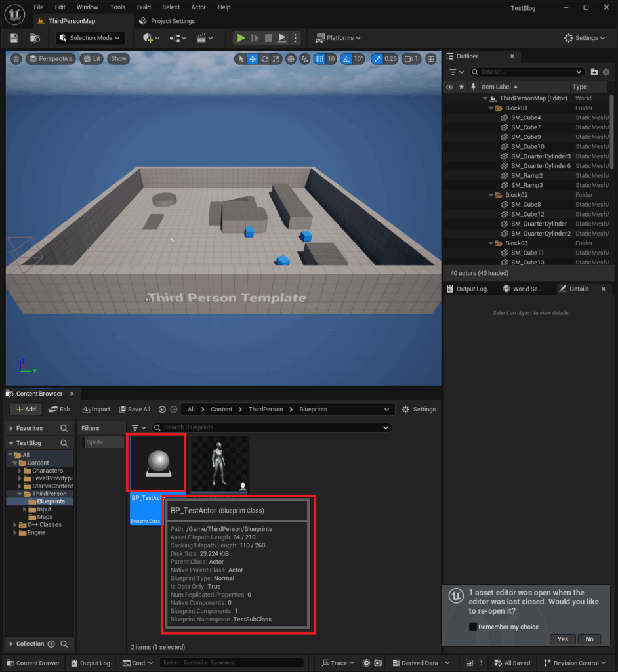This screenshot has height=672, width=618.
Task: Click the stop simulation square button
Action: pyautogui.click(x=268, y=38)
